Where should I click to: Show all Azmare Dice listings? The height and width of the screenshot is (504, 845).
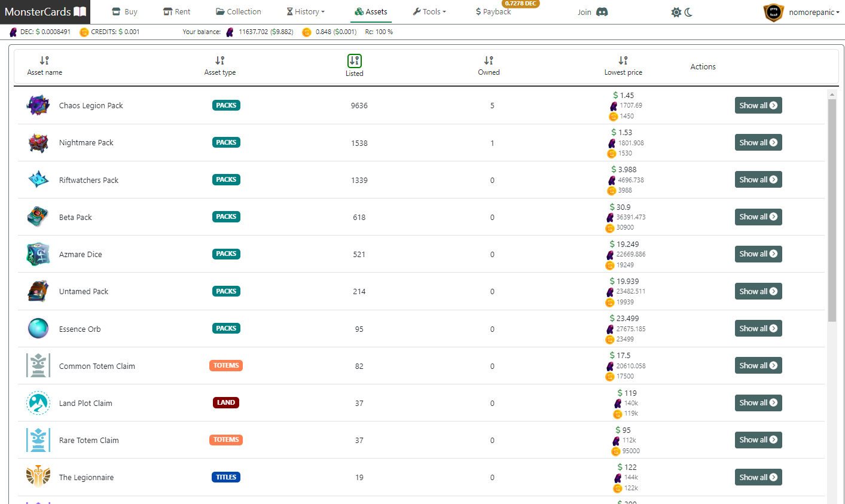tap(758, 254)
